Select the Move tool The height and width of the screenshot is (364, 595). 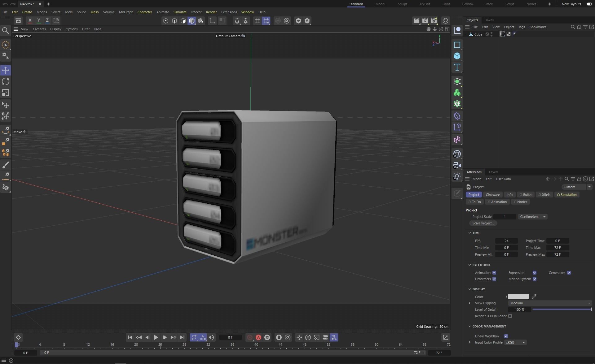[x=6, y=70]
